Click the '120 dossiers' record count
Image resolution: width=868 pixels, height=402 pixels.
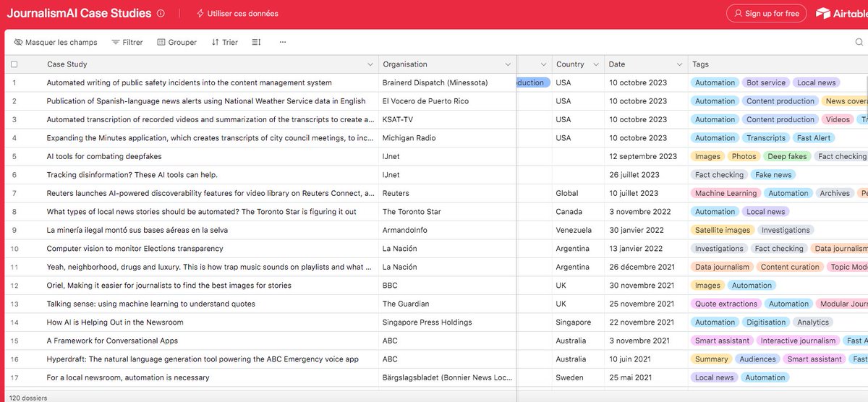28,398
